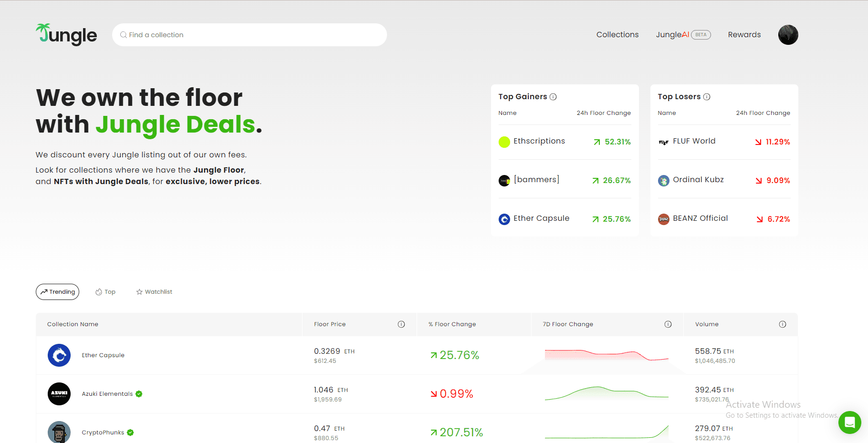Open the user profile avatar
The width and height of the screenshot is (868, 443).
click(x=788, y=35)
